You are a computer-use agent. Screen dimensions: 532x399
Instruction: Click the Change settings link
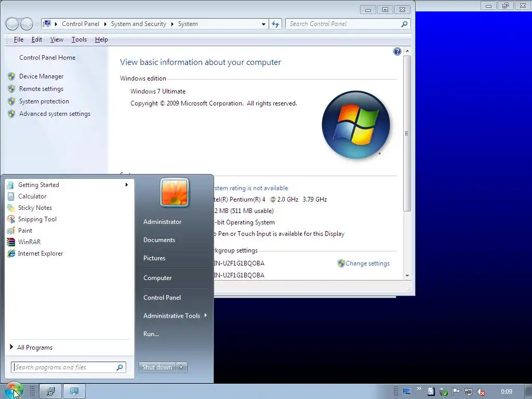point(367,263)
